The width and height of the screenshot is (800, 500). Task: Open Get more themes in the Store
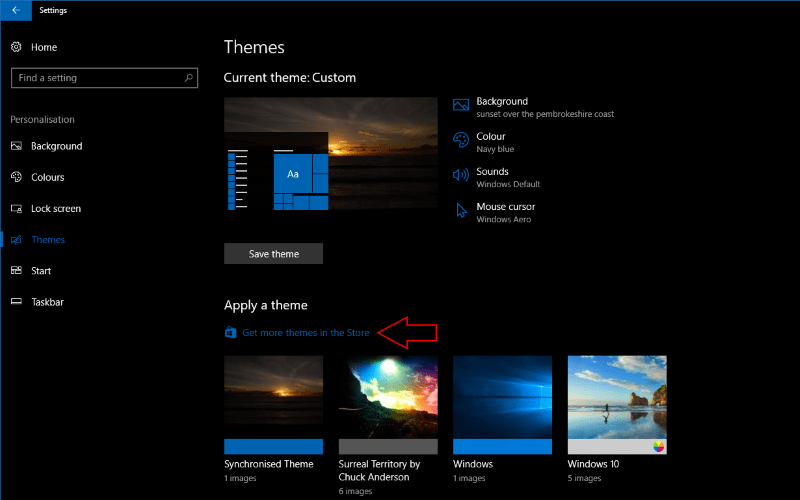click(x=306, y=333)
